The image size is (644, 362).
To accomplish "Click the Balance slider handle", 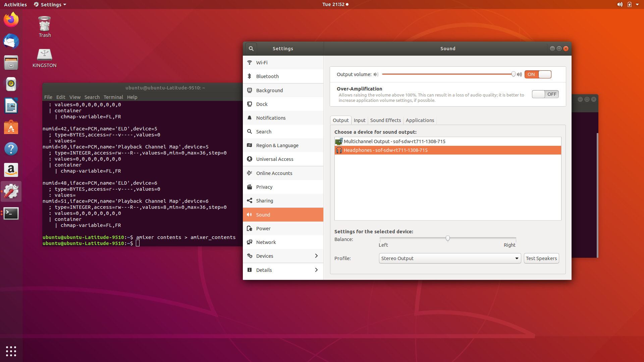I will point(448,238).
